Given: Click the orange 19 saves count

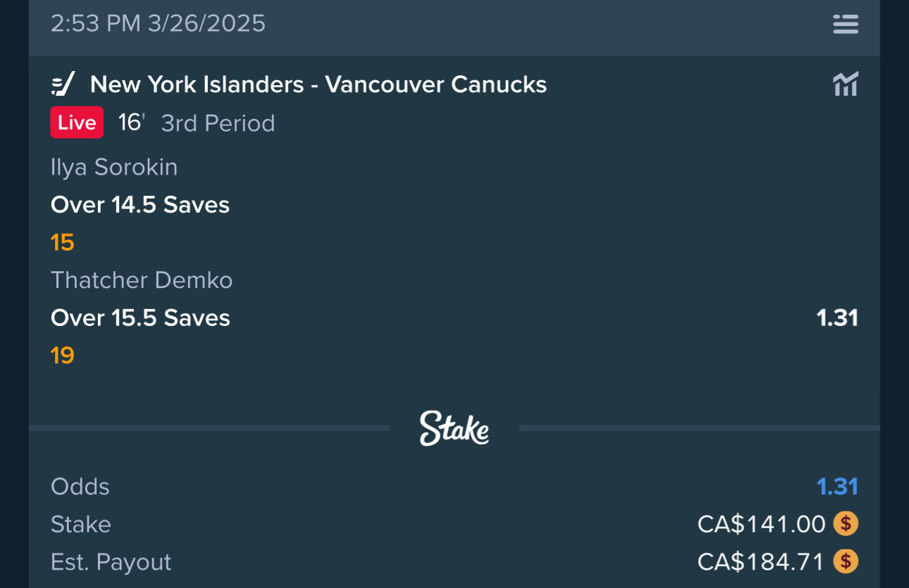Looking at the screenshot, I should coord(63,355).
